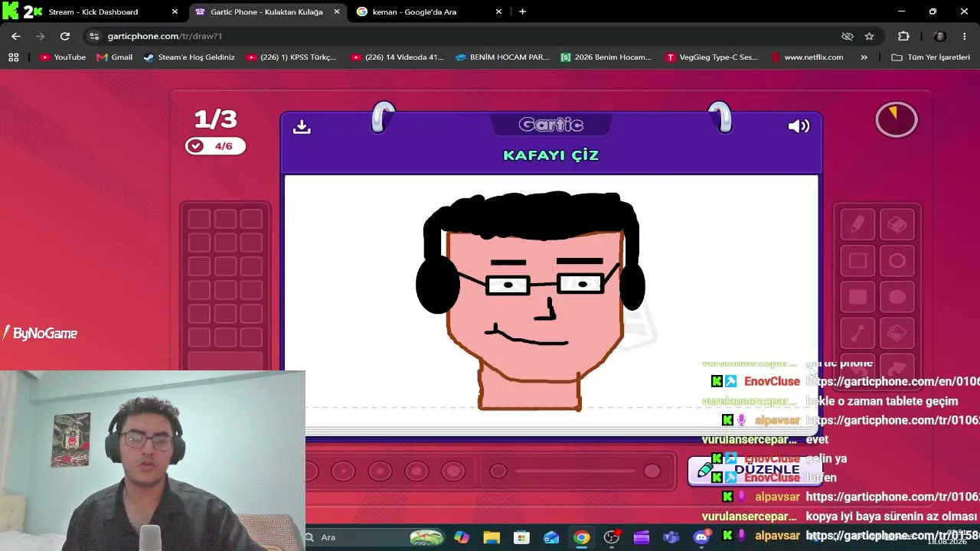This screenshot has width=980, height=551.
Task: Open the 14 Videoda bookmark
Action: (x=397, y=57)
